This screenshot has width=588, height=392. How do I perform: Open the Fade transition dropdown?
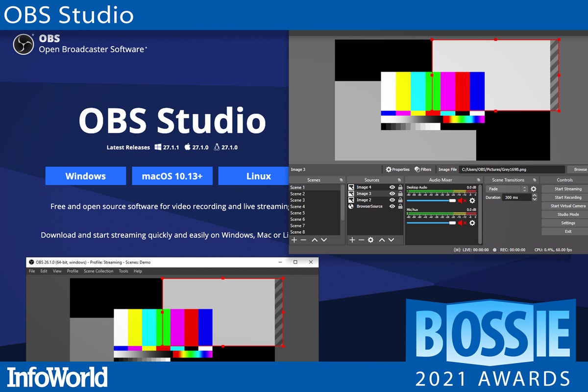coord(507,189)
